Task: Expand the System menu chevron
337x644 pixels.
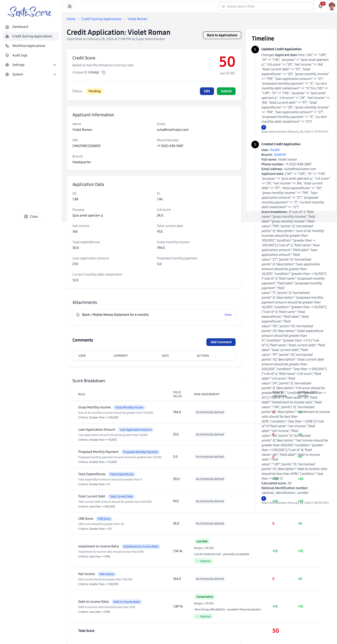Action: tap(55, 74)
